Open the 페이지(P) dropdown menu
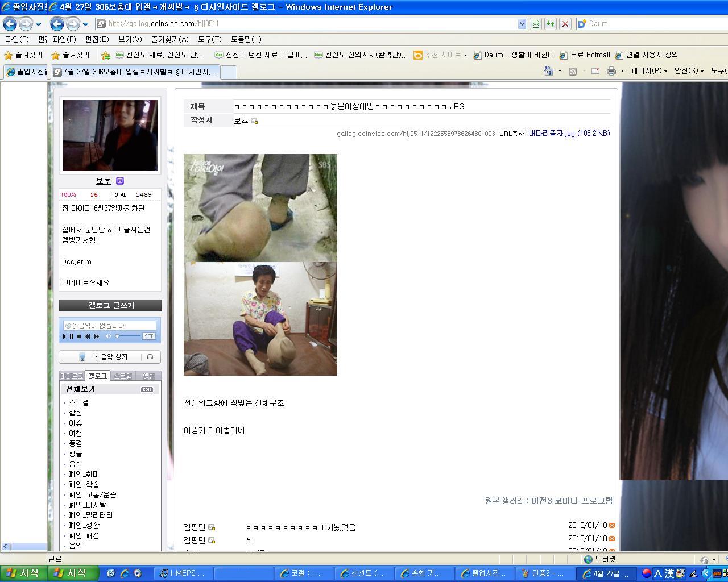This screenshot has height=582, width=728. (x=649, y=71)
